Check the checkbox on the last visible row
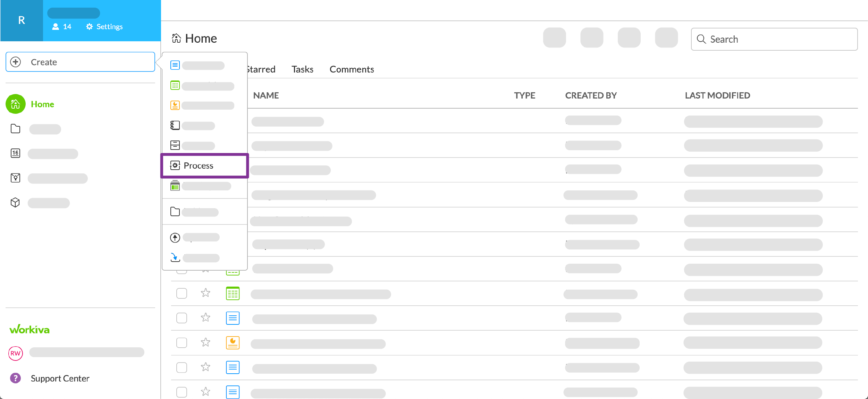The width and height of the screenshot is (868, 399). click(182, 392)
